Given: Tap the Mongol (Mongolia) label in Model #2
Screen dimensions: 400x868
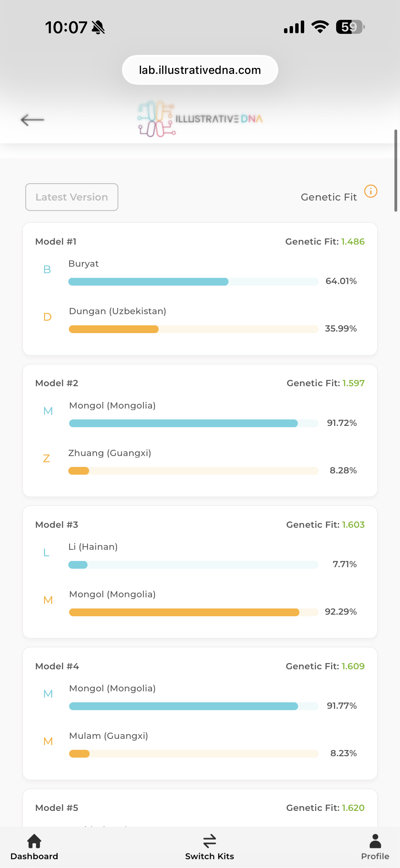Looking at the screenshot, I should [112, 405].
